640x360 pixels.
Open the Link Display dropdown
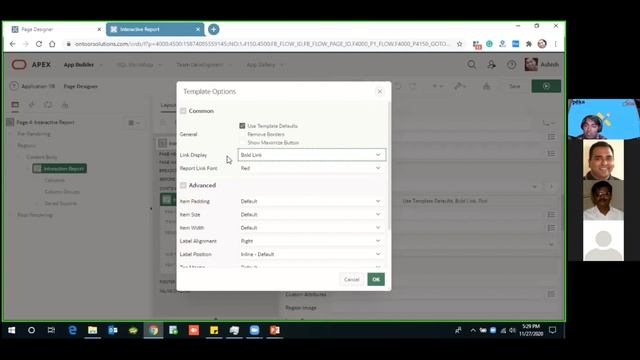coord(311,155)
